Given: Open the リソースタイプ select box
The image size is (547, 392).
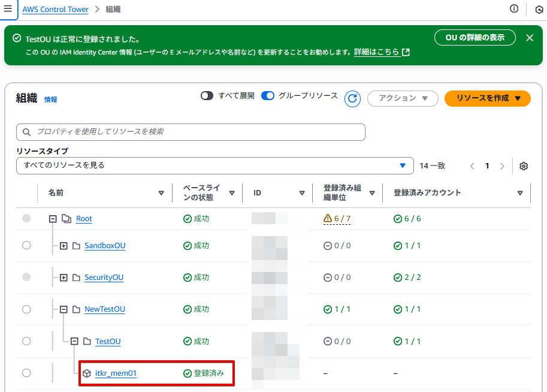Looking at the screenshot, I should click(215, 165).
